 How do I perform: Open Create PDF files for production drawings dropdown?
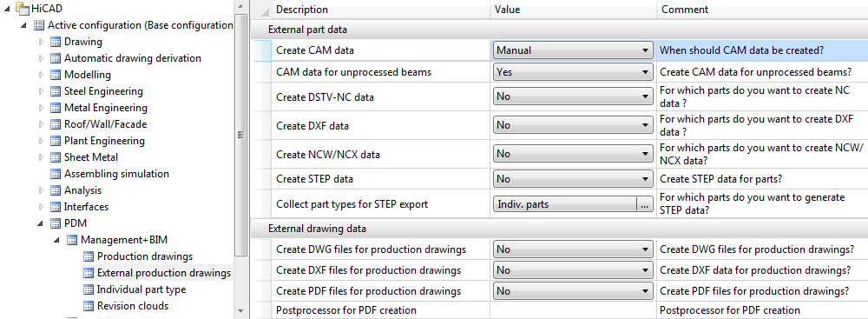(573, 291)
